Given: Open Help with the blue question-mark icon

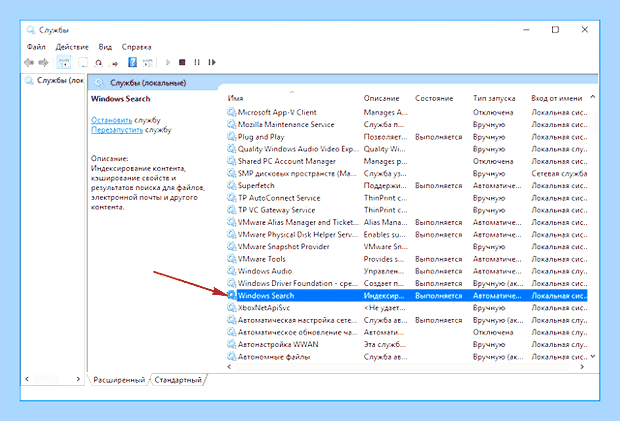Looking at the screenshot, I should 132,62.
